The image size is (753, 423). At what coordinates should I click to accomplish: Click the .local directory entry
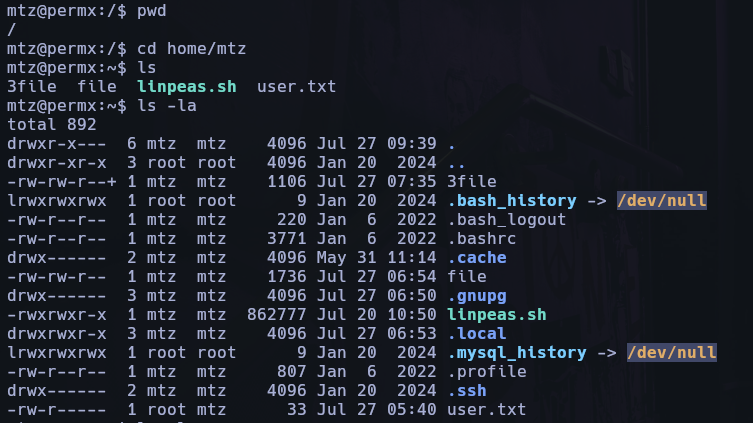[476, 334]
